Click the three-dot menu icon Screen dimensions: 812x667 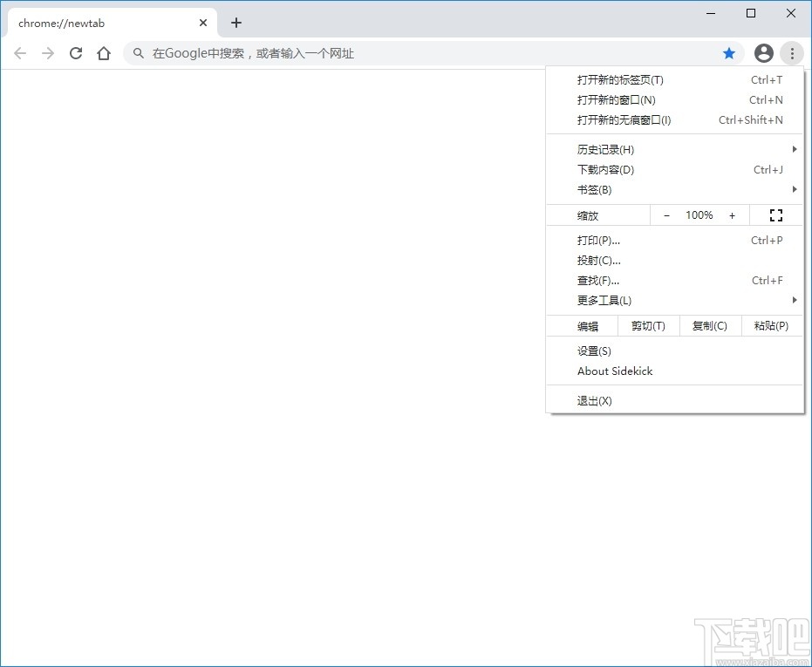click(x=792, y=53)
